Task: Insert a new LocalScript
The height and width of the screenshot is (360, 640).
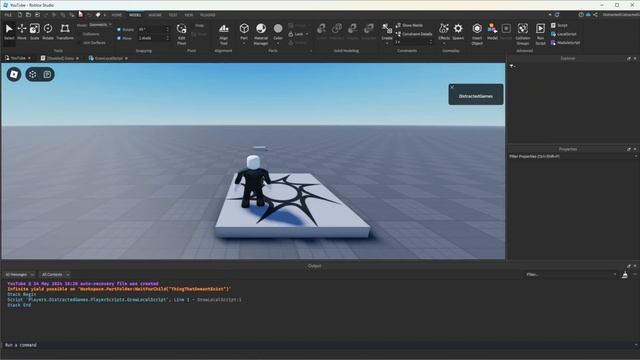Action: [x=563, y=34]
